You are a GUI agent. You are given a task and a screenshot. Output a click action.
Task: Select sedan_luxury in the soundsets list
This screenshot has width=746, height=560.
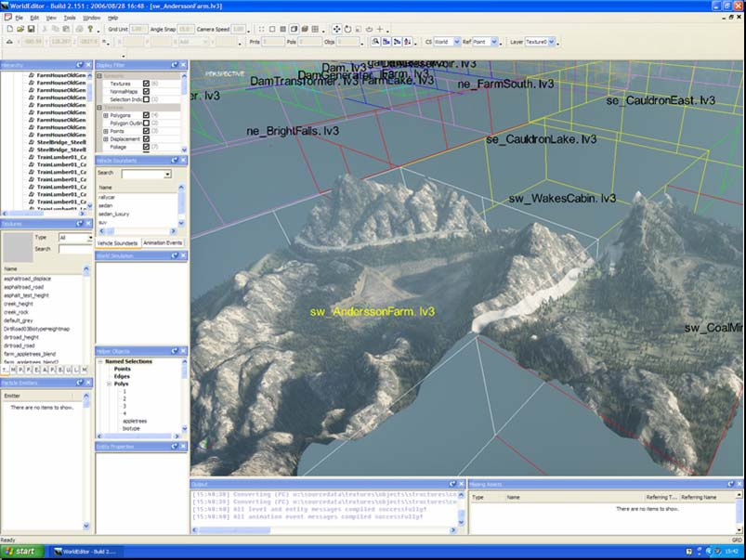pos(113,215)
